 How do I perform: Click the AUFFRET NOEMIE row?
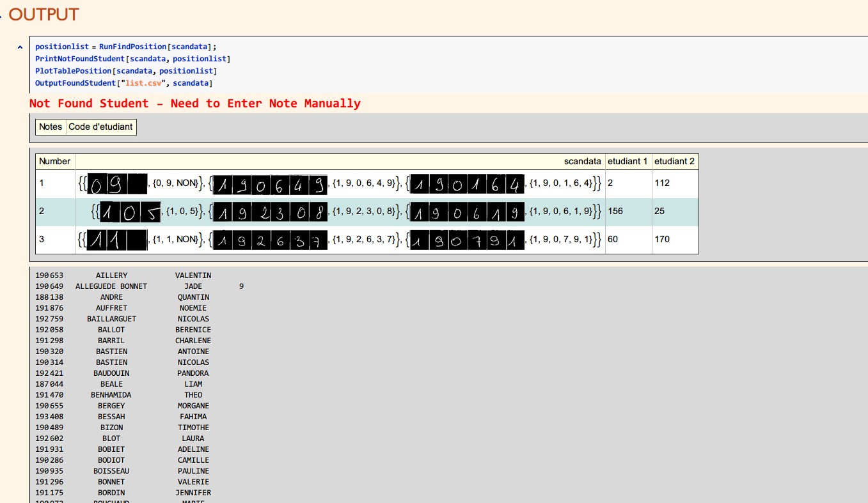(x=123, y=308)
